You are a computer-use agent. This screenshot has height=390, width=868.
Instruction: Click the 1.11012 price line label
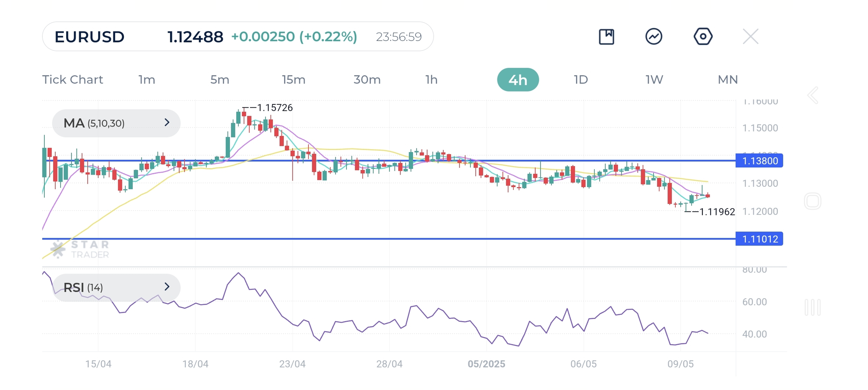(759, 239)
